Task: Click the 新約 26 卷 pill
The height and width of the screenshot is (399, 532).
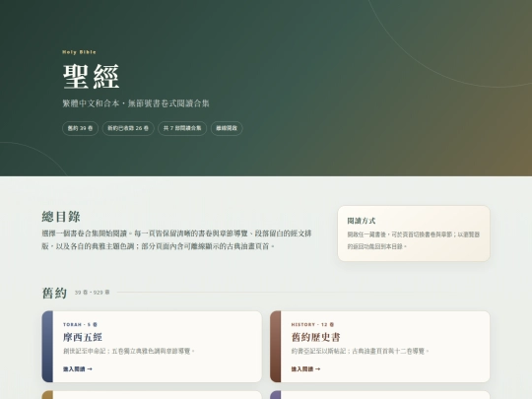Action: [128, 128]
